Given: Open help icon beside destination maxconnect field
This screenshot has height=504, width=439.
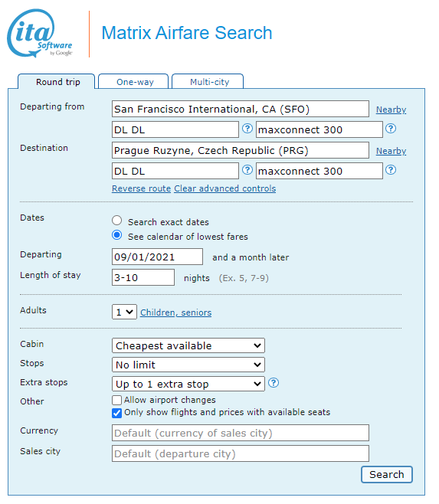Looking at the screenshot, I should (x=391, y=170).
